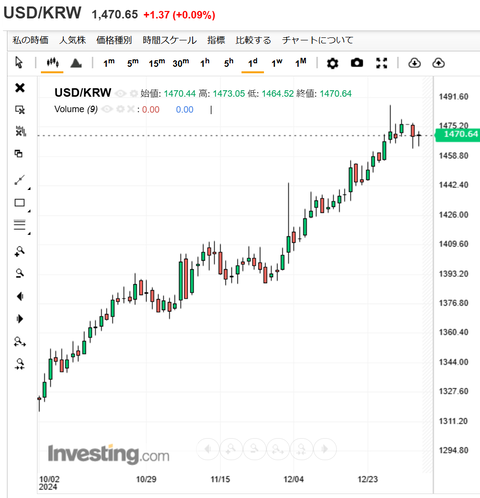
Task: Click the clone drawing icon
Action: [19, 153]
